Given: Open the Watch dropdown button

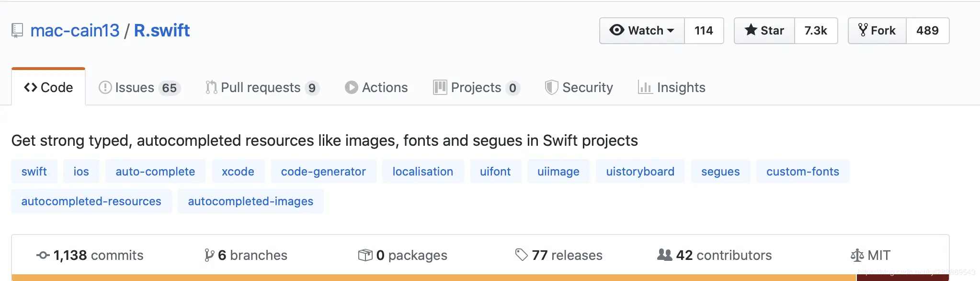Looking at the screenshot, I should click(642, 31).
